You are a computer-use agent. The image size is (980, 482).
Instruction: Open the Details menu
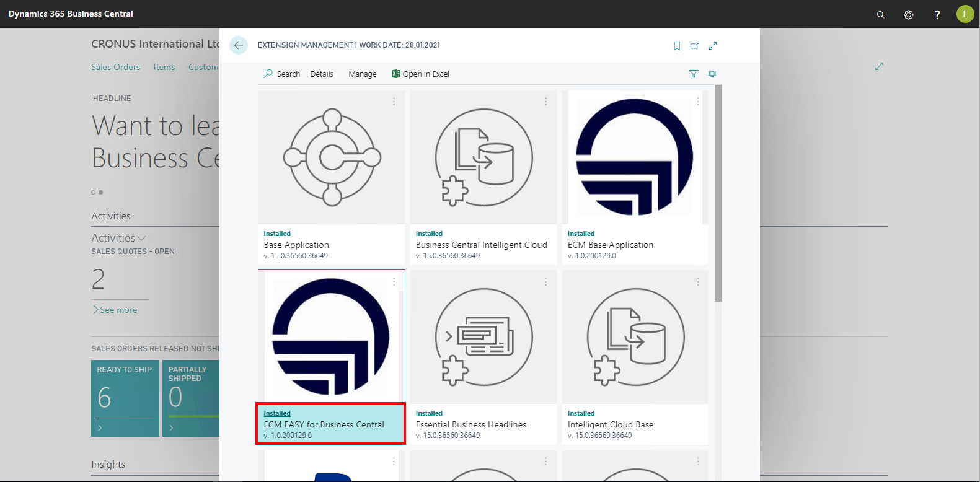322,74
